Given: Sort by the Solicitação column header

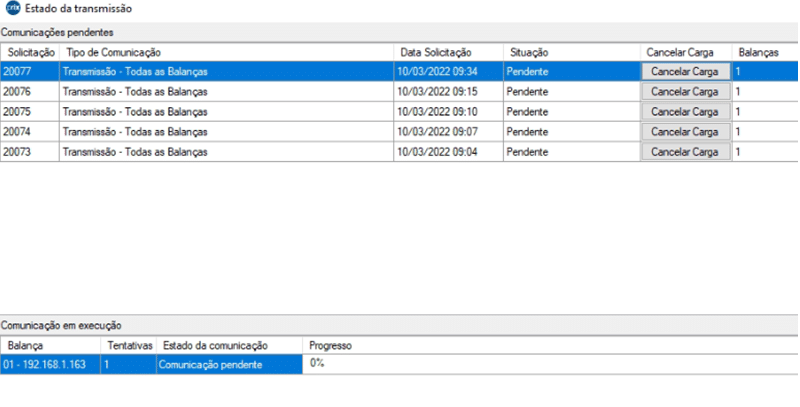Looking at the screenshot, I should pos(30,51).
